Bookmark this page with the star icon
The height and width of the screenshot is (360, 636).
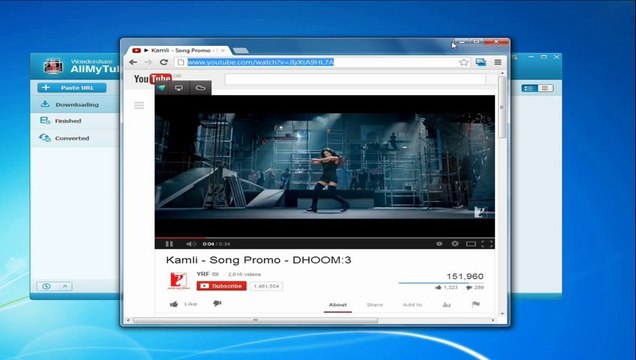coord(464,62)
